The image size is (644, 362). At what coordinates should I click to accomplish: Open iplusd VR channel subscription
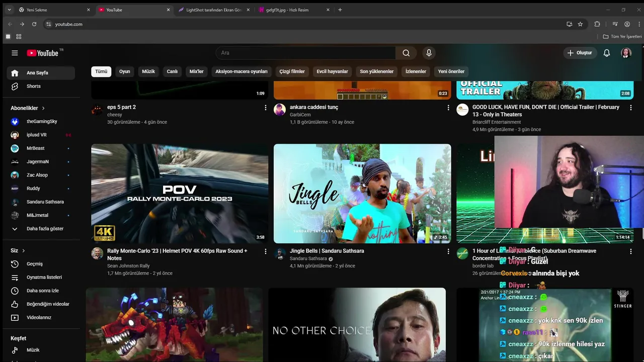pos(41,135)
